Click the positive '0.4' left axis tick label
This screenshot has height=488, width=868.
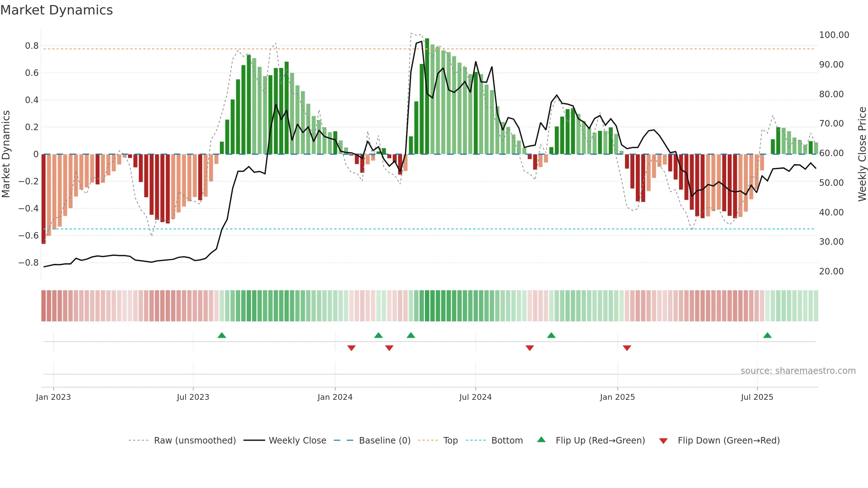point(32,100)
